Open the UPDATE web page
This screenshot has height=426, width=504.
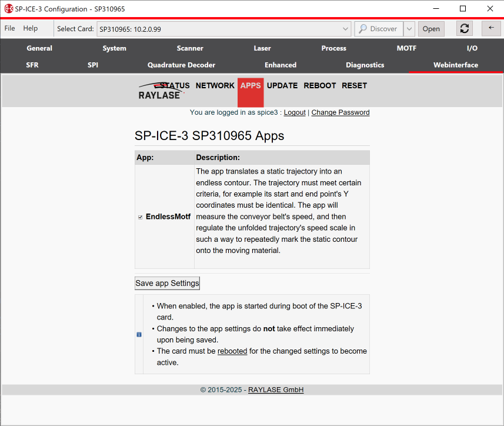click(x=282, y=85)
